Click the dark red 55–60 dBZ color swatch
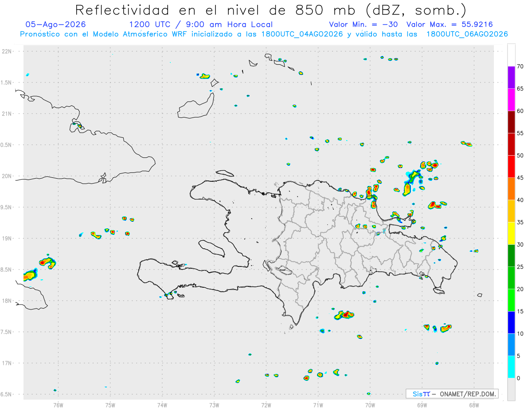This screenshot has width=532, height=411. pos(512,122)
